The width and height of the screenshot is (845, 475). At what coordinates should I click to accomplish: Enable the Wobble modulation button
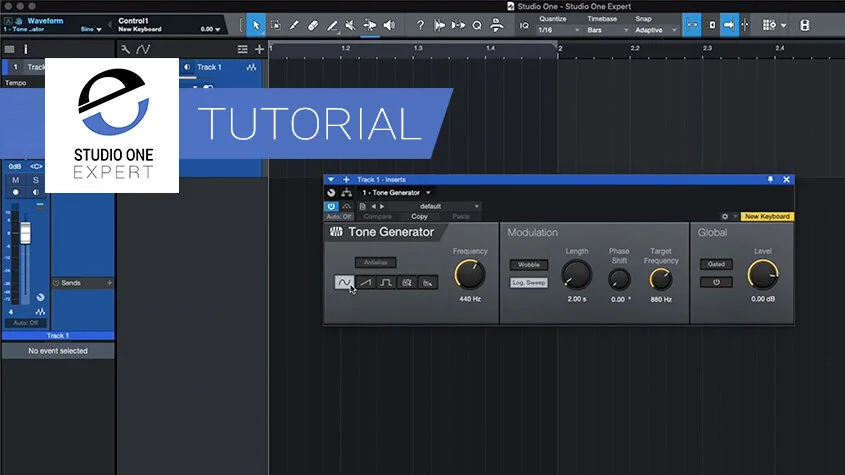point(529,265)
